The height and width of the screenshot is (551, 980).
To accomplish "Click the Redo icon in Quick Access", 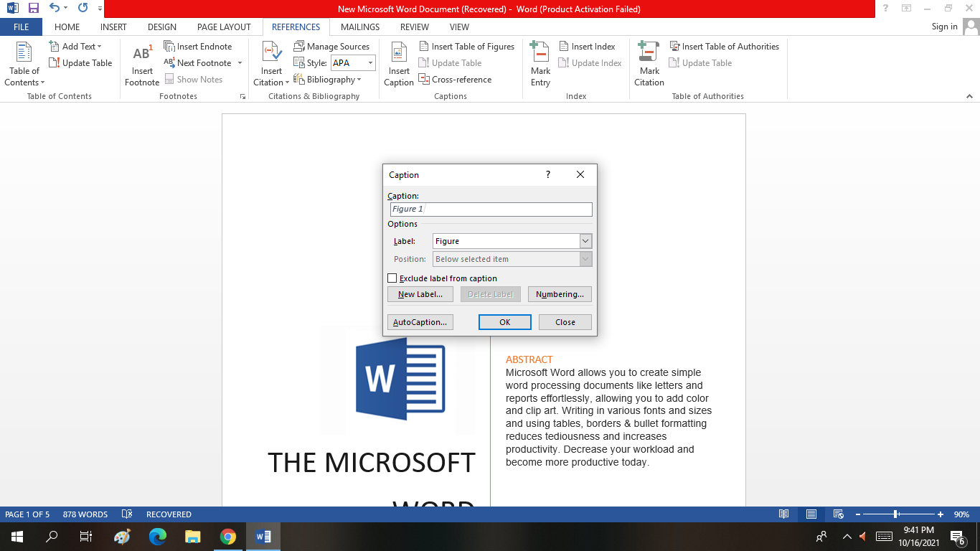I will click(83, 9).
